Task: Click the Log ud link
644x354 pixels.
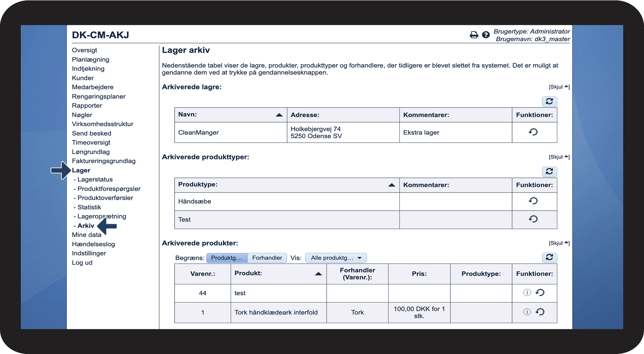Action: click(82, 262)
